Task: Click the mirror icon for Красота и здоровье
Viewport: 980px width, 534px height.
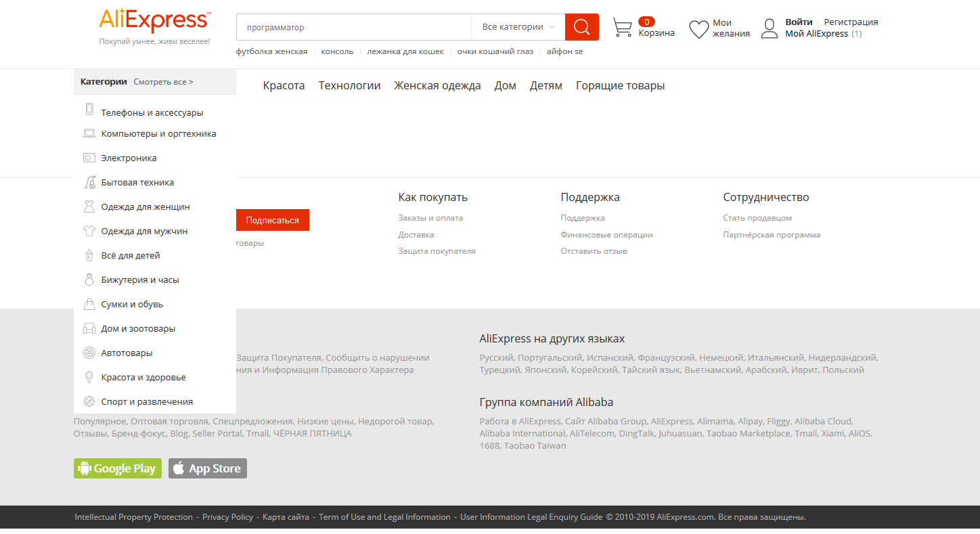Action: (x=89, y=378)
